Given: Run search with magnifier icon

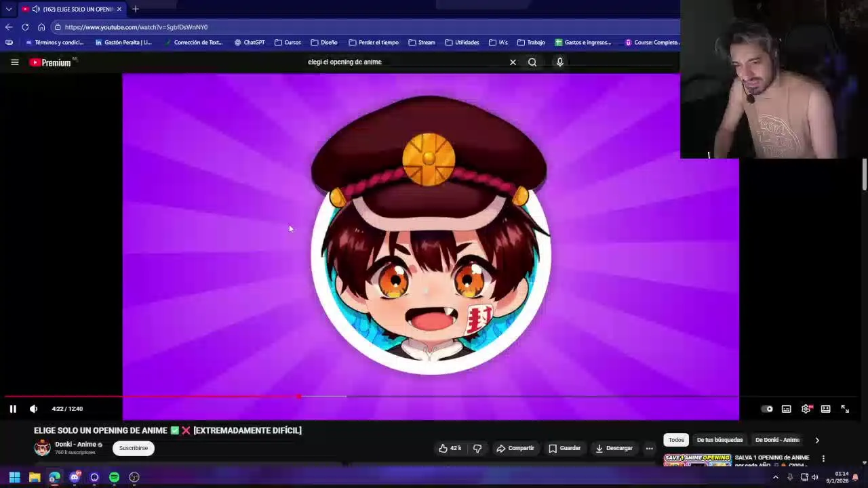Looking at the screenshot, I should pos(532,62).
